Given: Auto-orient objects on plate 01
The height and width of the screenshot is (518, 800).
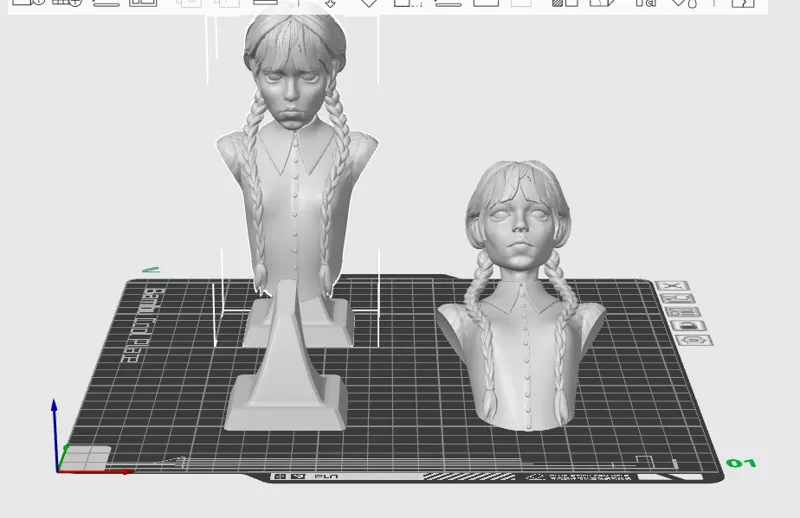Looking at the screenshot, I should pyautogui.click(x=677, y=299).
